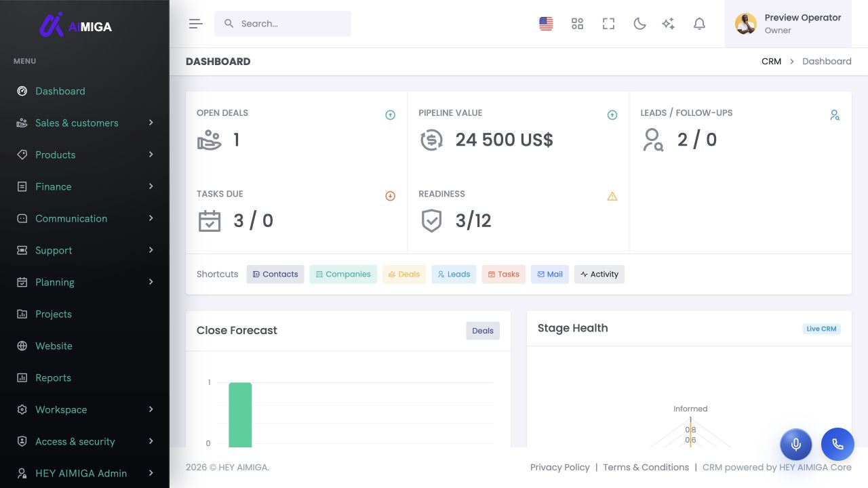Click the Preview Operator name
Image resolution: width=868 pixels, height=488 pixels.
click(803, 18)
